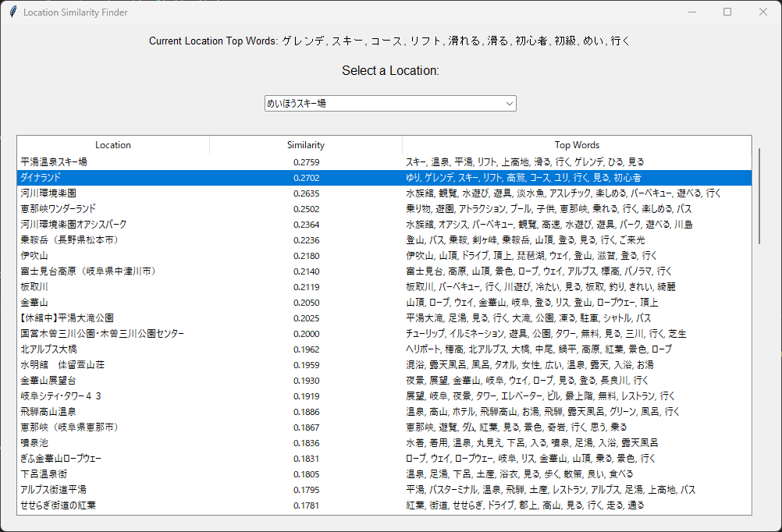782x532 pixels.
Task: Minimize the Location Similarity Finder window
Action: tap(691, 12)
